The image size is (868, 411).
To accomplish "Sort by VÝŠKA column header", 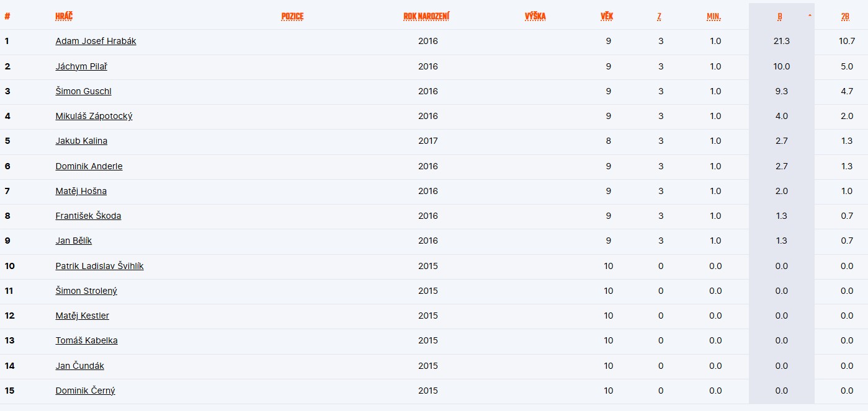I will [x=535, y=17].
